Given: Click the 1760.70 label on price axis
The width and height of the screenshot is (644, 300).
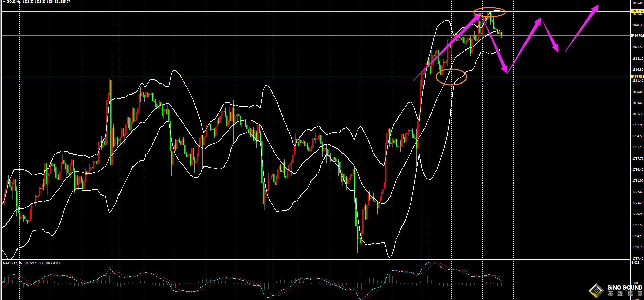Looking at the screenshot, I should pyautogui.click(x=637, y=247).
